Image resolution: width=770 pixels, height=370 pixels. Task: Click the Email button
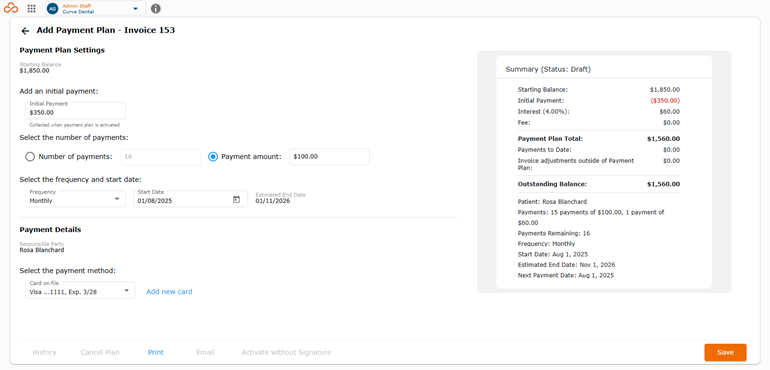(205, 352)
